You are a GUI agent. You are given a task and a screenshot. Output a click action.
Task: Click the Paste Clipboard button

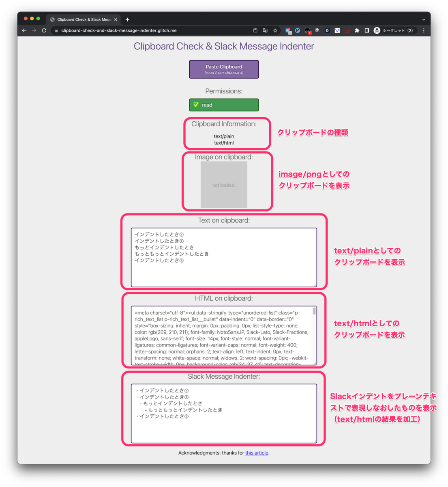[x=224, y=69]
